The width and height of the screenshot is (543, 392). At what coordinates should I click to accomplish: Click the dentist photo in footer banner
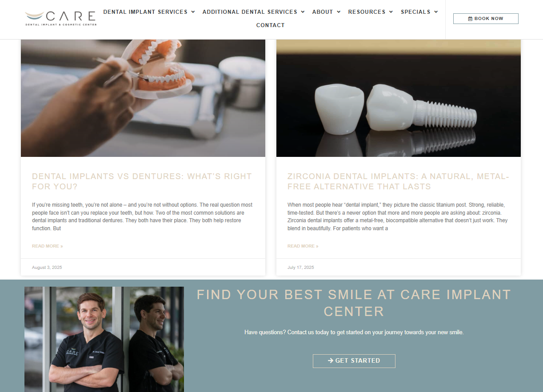(104, 339)
